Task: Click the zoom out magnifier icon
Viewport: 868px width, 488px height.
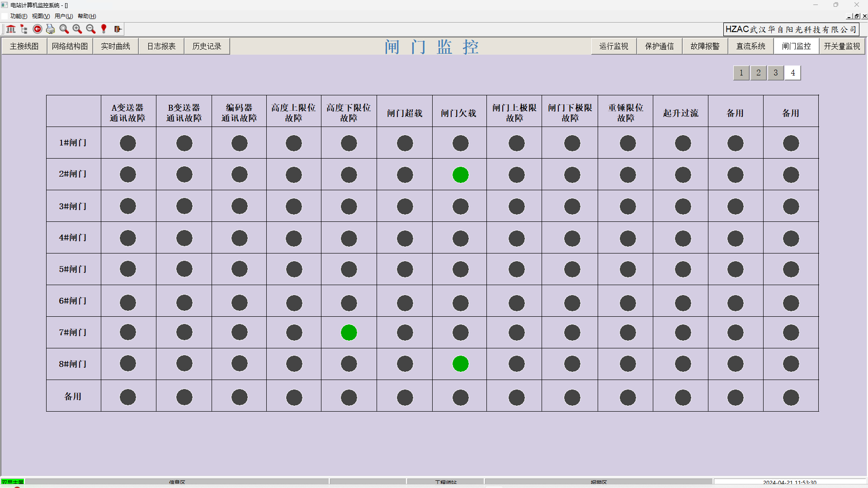Action: click(90, 29)
